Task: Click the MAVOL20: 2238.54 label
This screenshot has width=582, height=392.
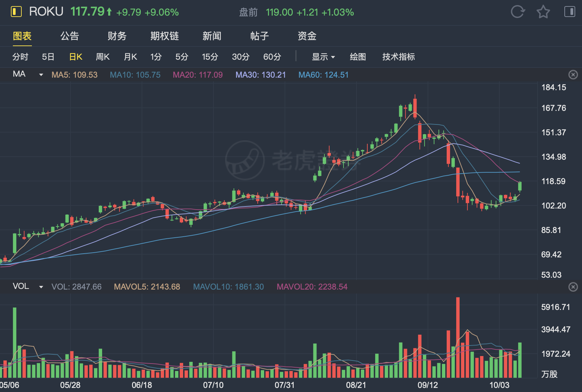Action: [x=312, y=287]
